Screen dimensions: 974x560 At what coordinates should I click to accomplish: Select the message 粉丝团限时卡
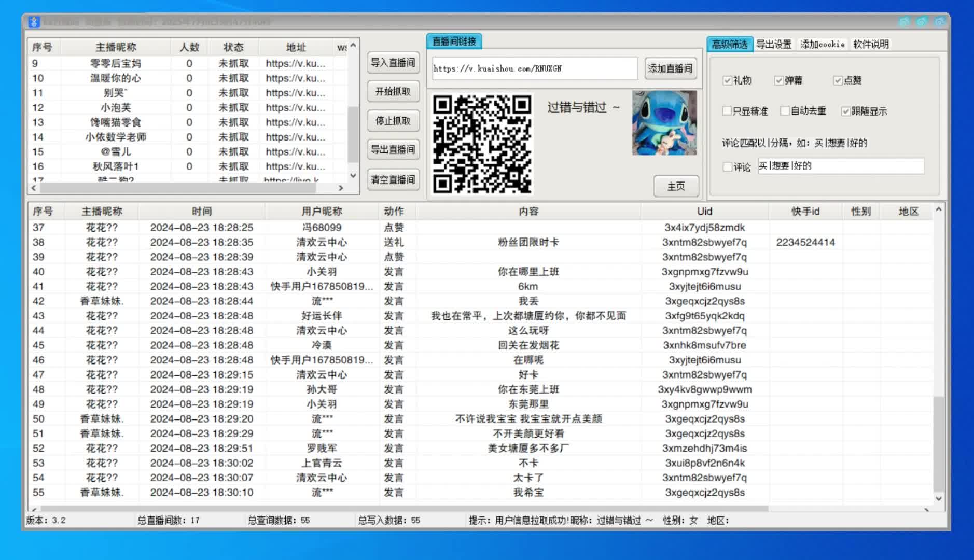(x=528, y=242)
